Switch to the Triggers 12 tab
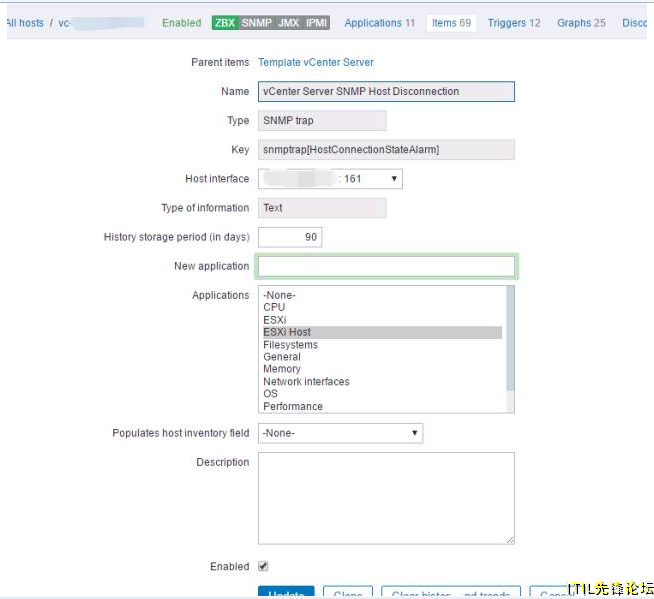This screenshot has height=599, width=654. click(x=514, y=23)
